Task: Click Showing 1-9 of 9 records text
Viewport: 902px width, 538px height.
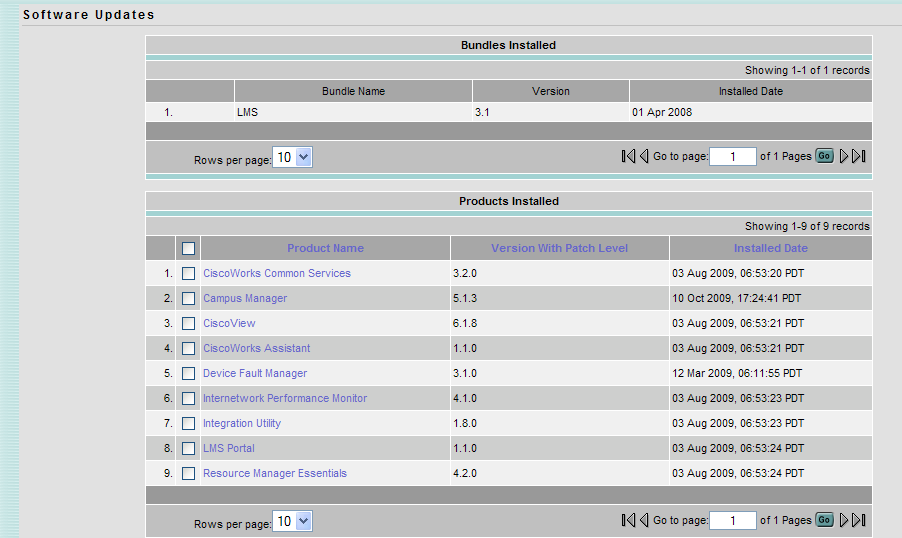Action: click(x=807, y=226)
